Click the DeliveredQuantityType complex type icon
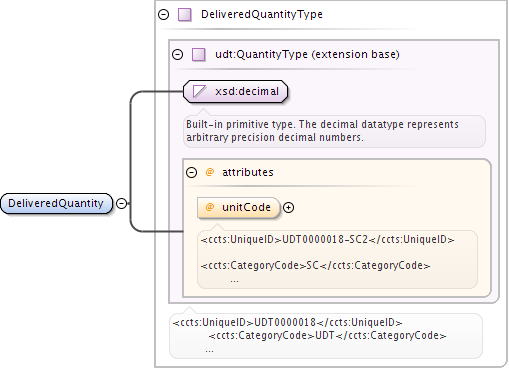Viewport: 509px width, 369px height. point(185,15)
